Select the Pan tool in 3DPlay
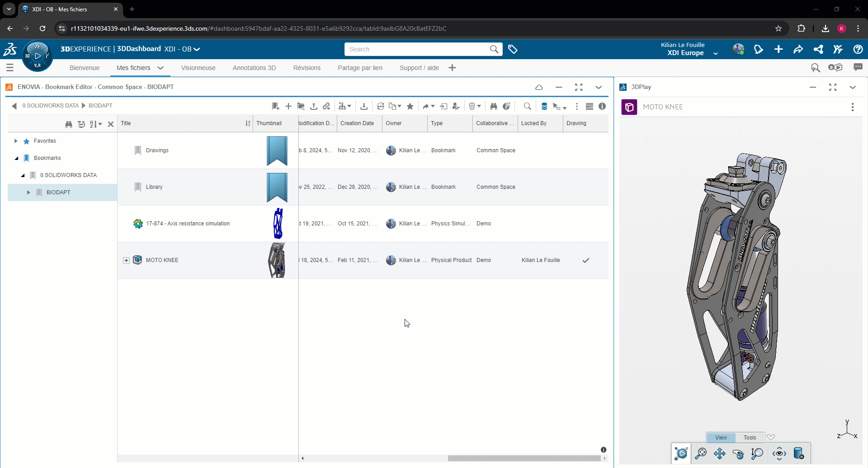Viewport: 868px width, 468px height. point(720,454)
